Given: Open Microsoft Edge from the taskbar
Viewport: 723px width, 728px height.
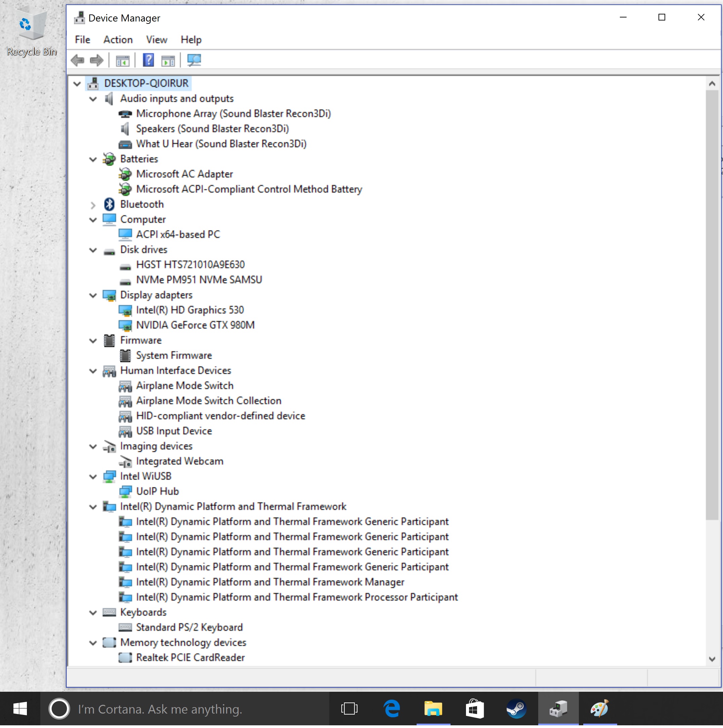Looking at the screenshot, I should click(x=392, y=709).
